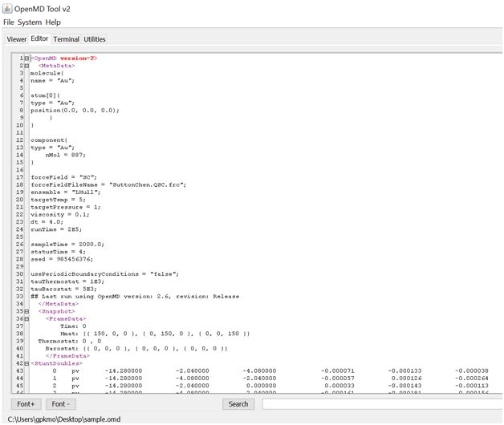Viewport: 504px width, 425px height.
Task: Click the ensemble = "LHull" line
Action: click(x=66, y=192)
